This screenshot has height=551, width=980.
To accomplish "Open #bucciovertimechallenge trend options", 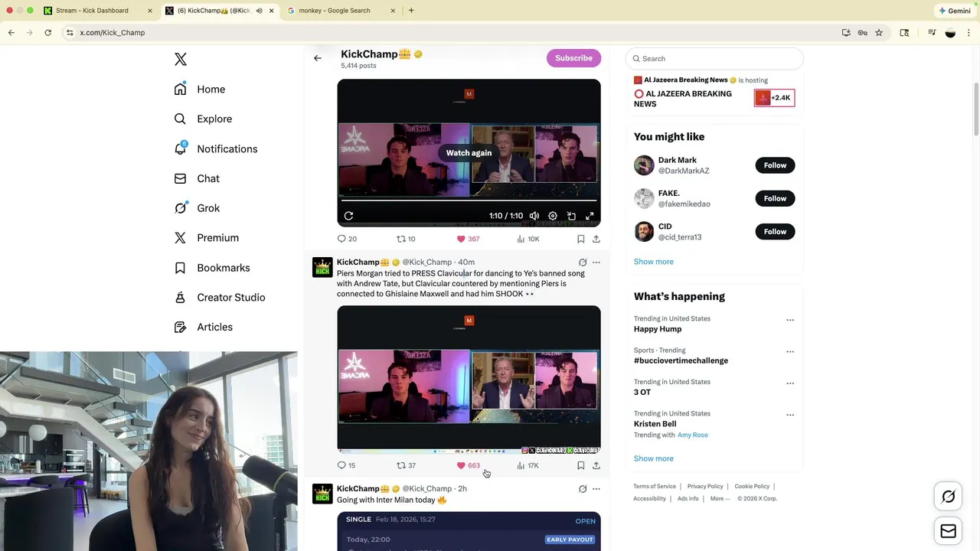I will [x=790, y=352].
